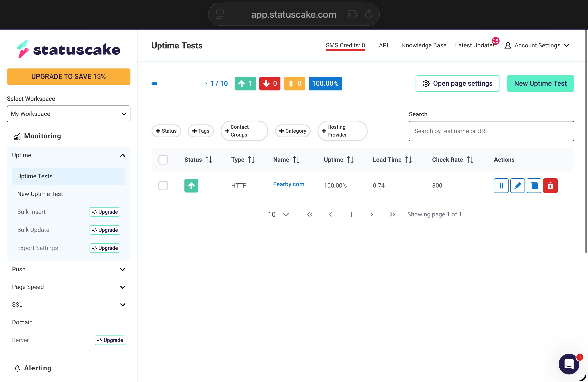Go to last page of results
The width and height of the screenshot is (588, 382).
392,214
